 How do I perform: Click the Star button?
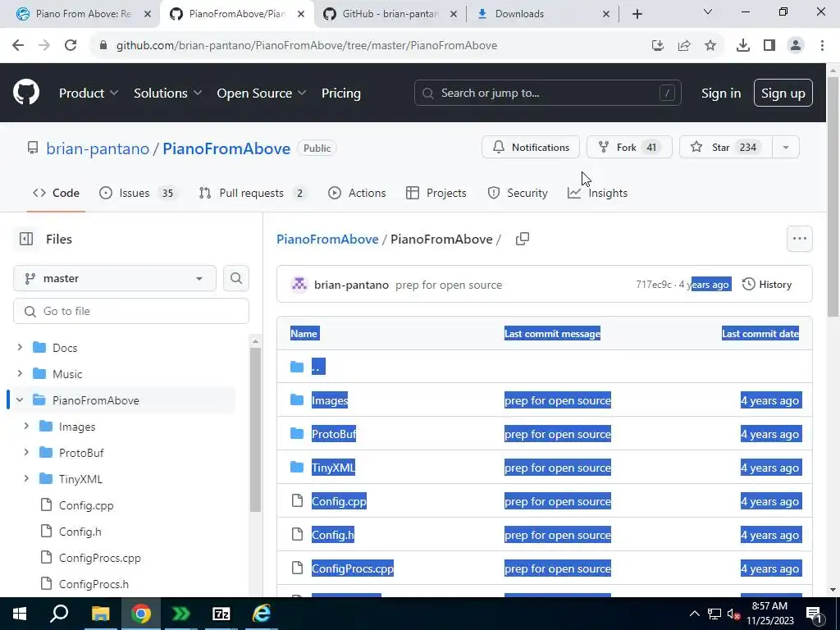726,148
